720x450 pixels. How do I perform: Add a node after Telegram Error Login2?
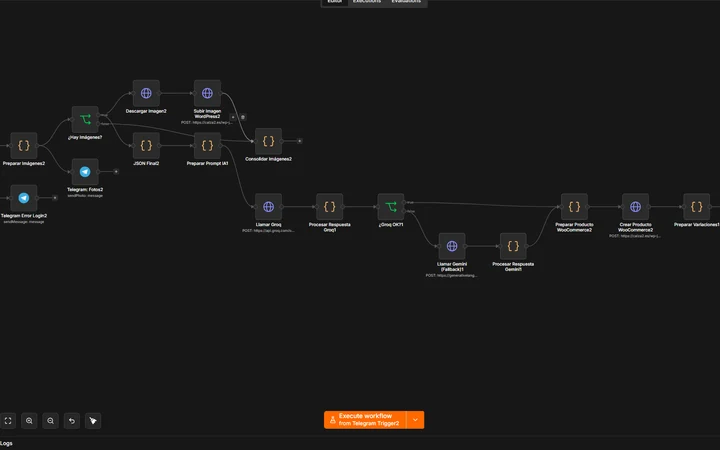click(x=55, y=198)
